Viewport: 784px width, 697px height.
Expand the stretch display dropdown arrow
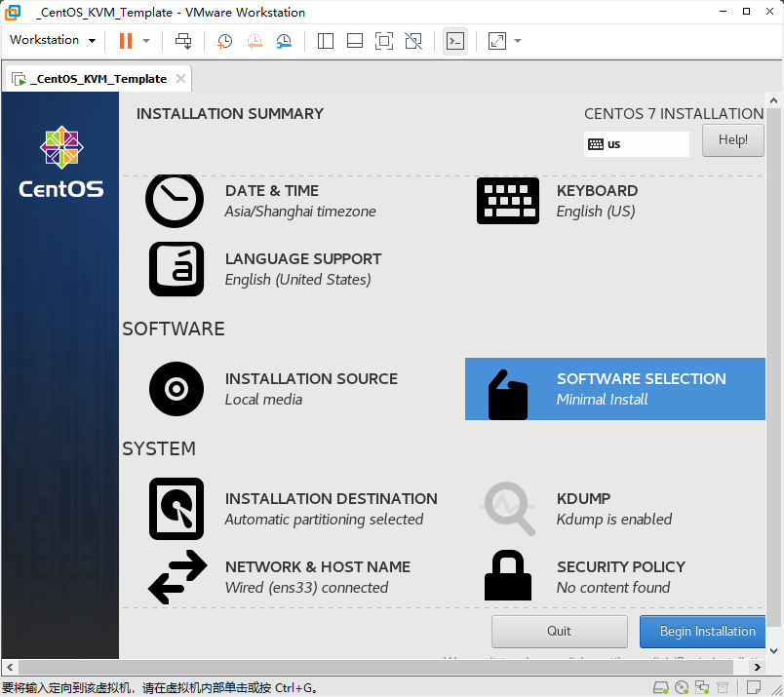click(518, 41)
